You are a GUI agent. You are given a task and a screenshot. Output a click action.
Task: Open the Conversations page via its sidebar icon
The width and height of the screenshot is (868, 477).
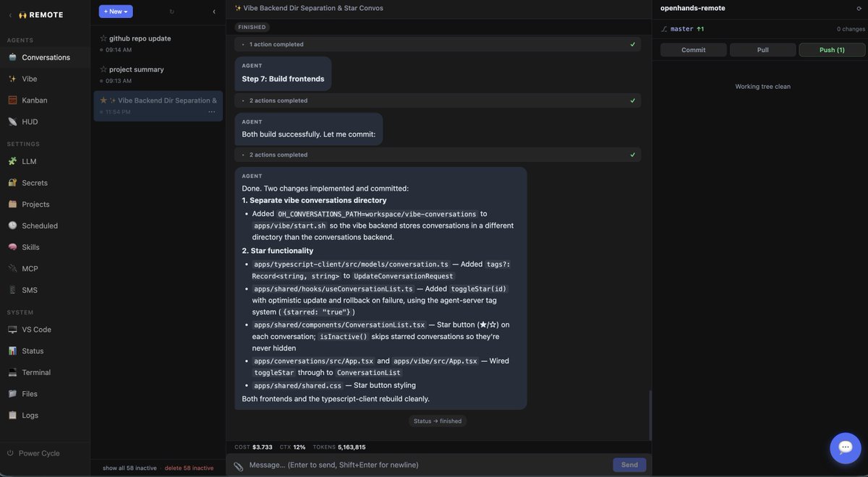coord(12,57)
